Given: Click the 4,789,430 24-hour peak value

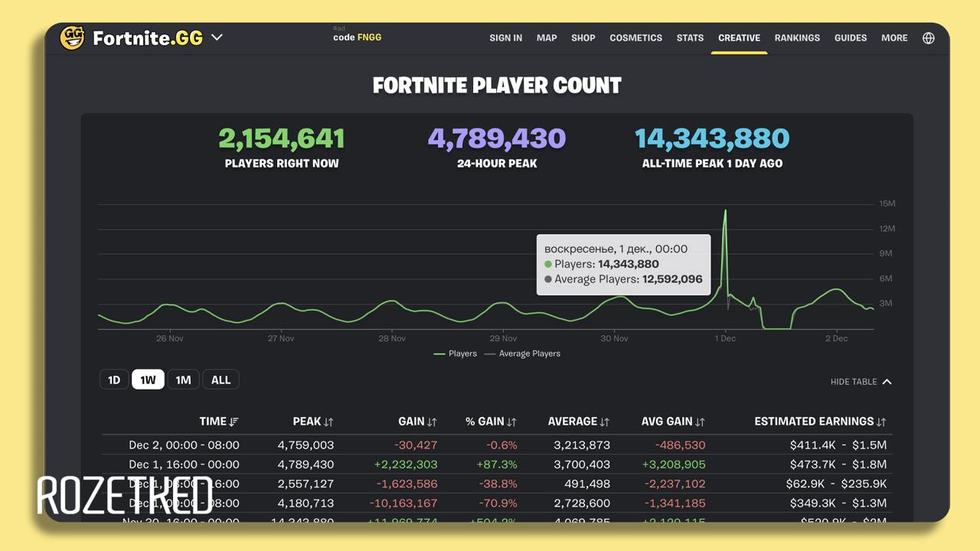Looking at the screenshot, I should 497,139.
